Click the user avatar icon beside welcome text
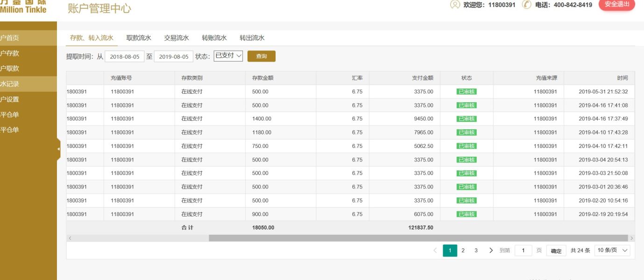Screen dimensions: 644x280 click(x=454, y=5)
